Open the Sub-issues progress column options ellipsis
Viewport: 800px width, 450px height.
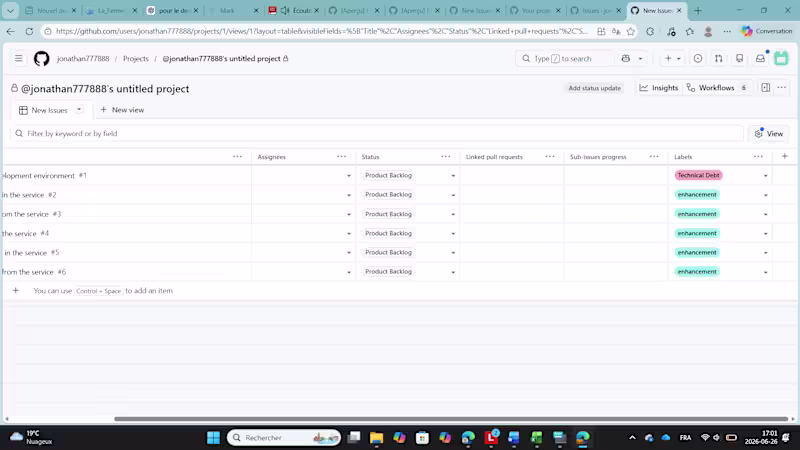pos(654,157)
